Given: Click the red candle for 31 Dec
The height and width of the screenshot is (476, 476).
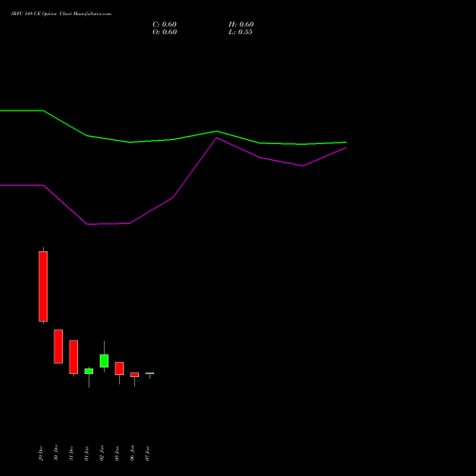Looking at the screenshot, I should pos(73,357).
